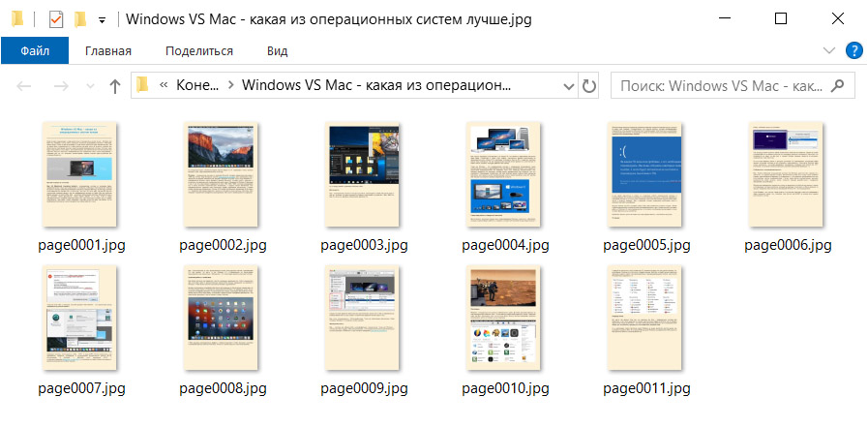The width and height of the screenshot is (868, 427).
Task: Click the Windows VS Mac breadcrumb segment
Action: (x=376, y=85)
